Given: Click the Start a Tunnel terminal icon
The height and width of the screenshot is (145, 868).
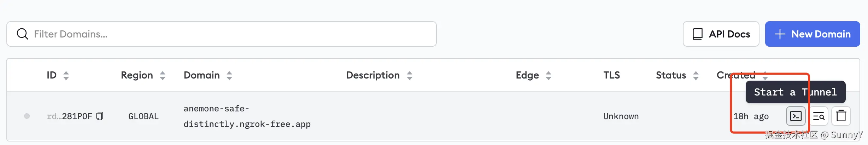Looking at the screenshot, I should [x=796, y=116].
